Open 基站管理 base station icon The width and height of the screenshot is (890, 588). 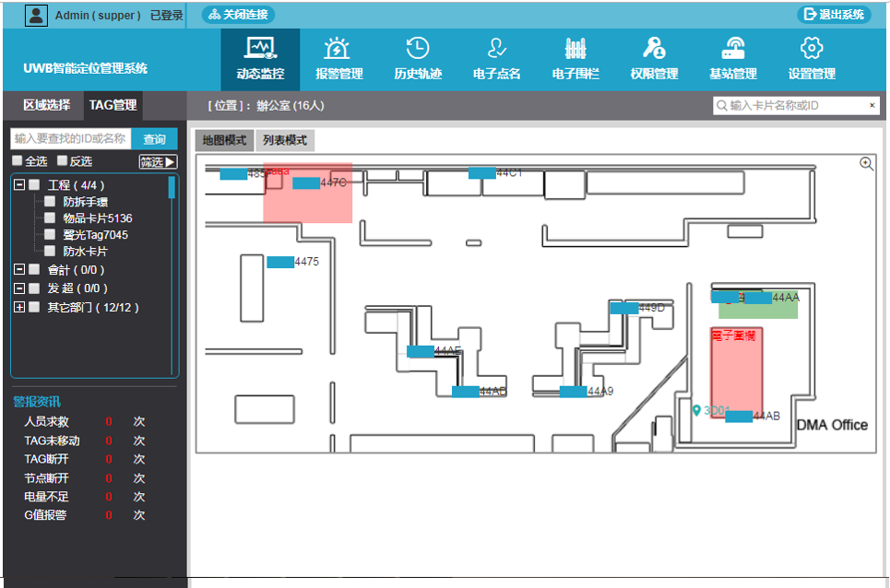[x=733, y=49]
